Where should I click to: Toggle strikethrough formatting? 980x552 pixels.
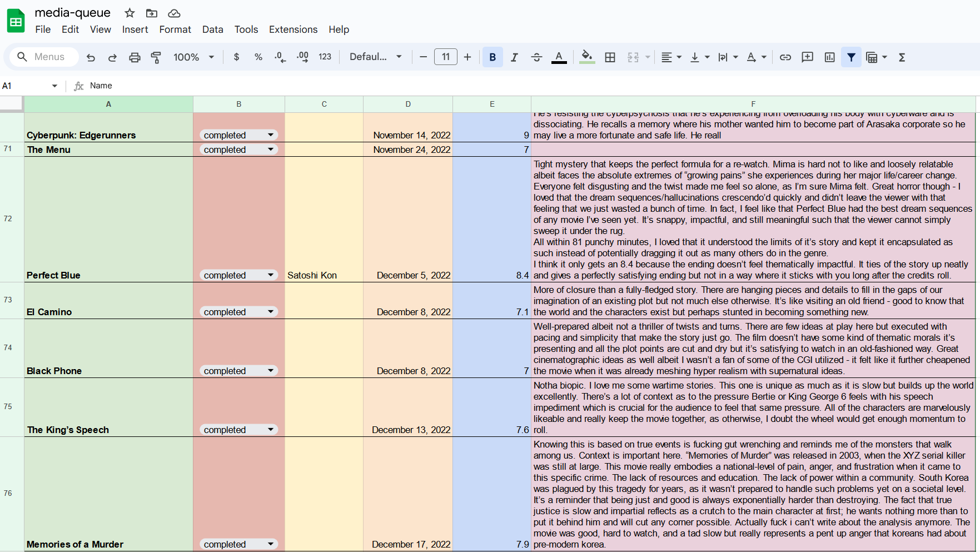point(536,57)
